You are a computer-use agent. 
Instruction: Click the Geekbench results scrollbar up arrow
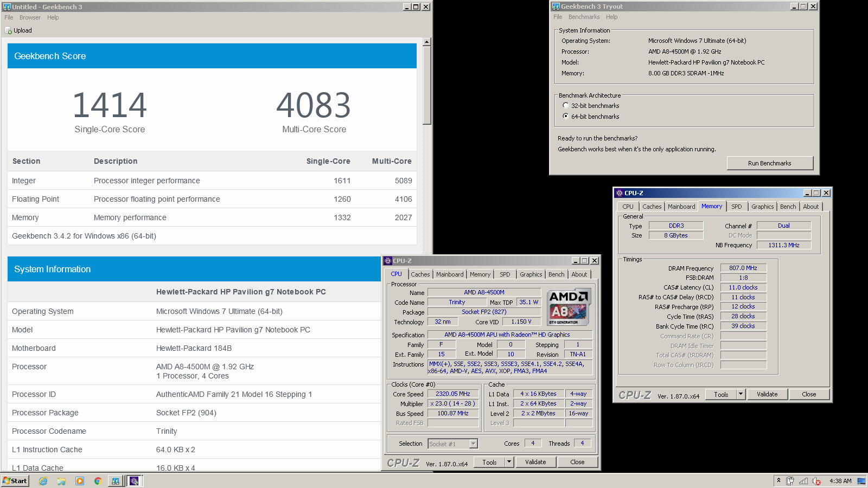(426, 42)
